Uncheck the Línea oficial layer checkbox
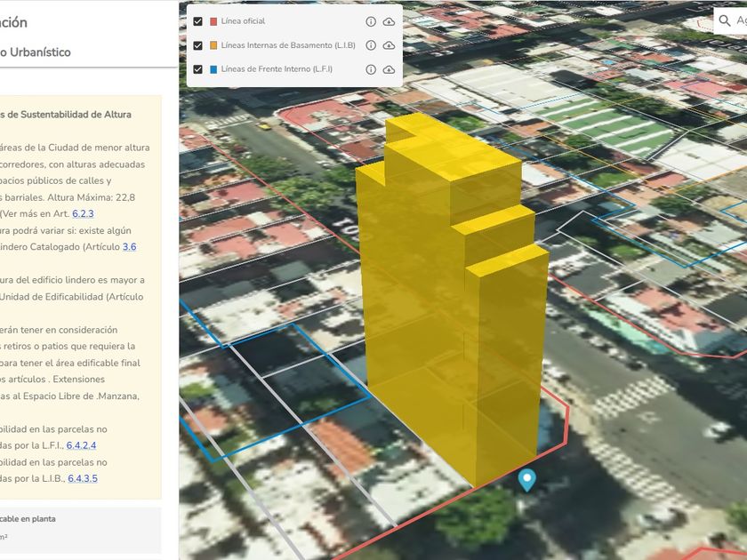This screenshot has width=747, height=560. 198,21
